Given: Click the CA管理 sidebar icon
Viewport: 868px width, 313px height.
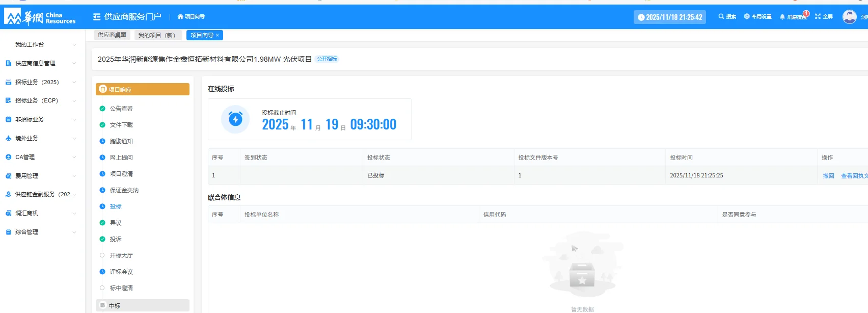Looking at the screenshot, I should (8, 157).
